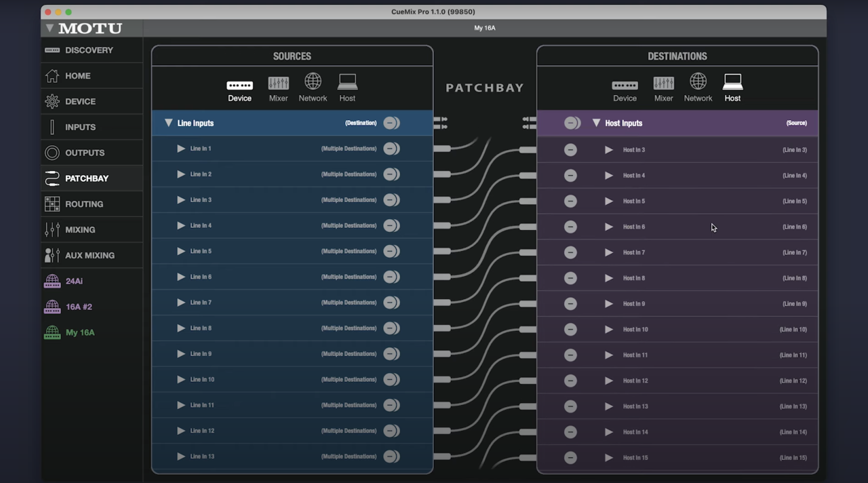The image size is (868, 483).
Task: Expand the Line In 5 row
Action: [x=181, y=251]
